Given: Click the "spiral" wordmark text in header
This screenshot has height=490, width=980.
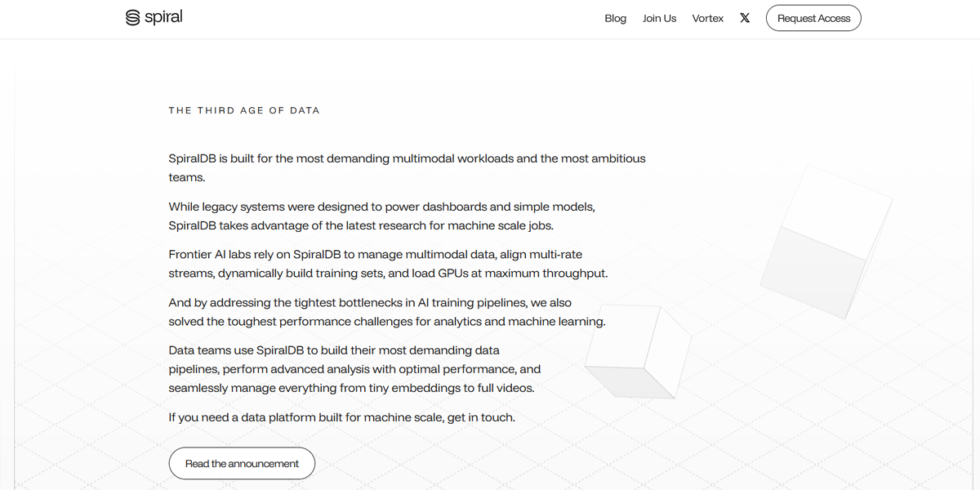Looking at the screenshot, I should tap(163, 17).
